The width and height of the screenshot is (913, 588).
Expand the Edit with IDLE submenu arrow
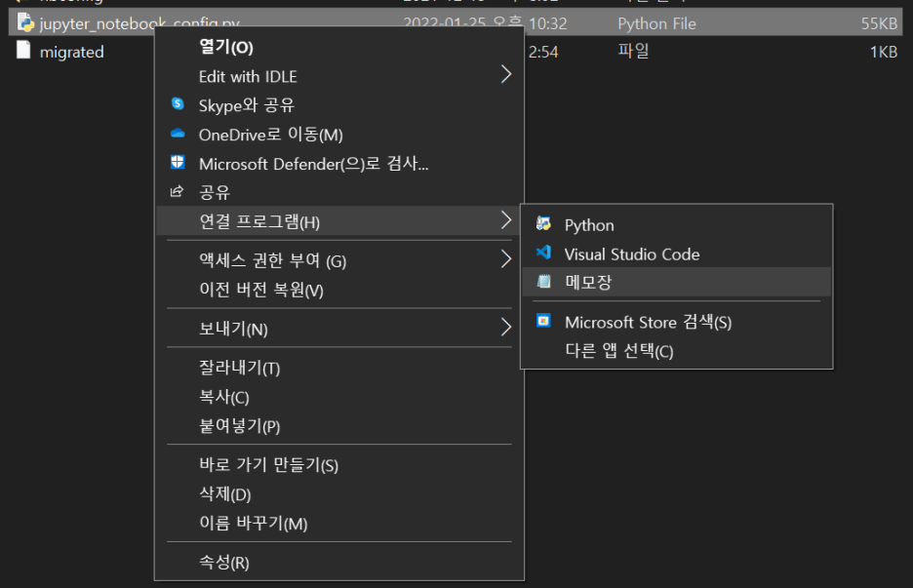pos(506,74)
